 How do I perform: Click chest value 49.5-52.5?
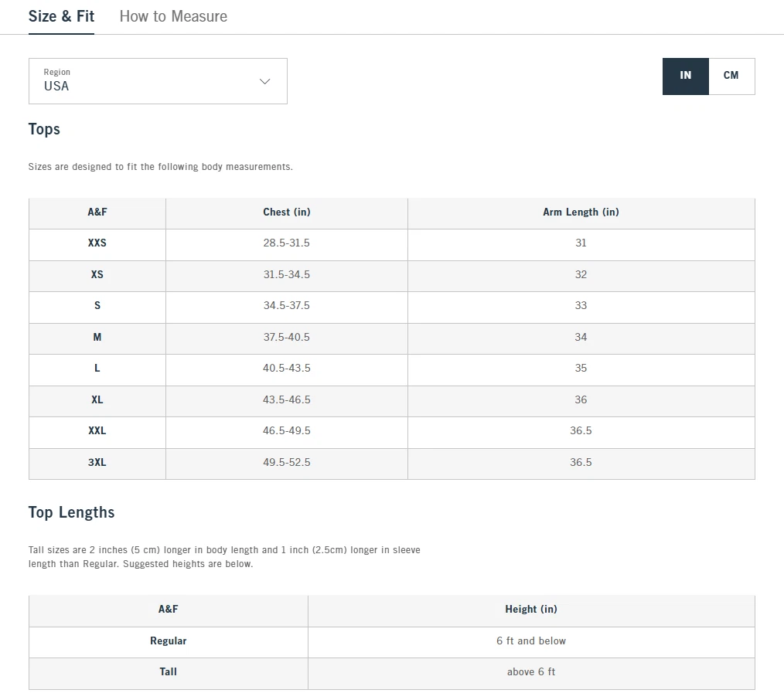tap(287, 462)
